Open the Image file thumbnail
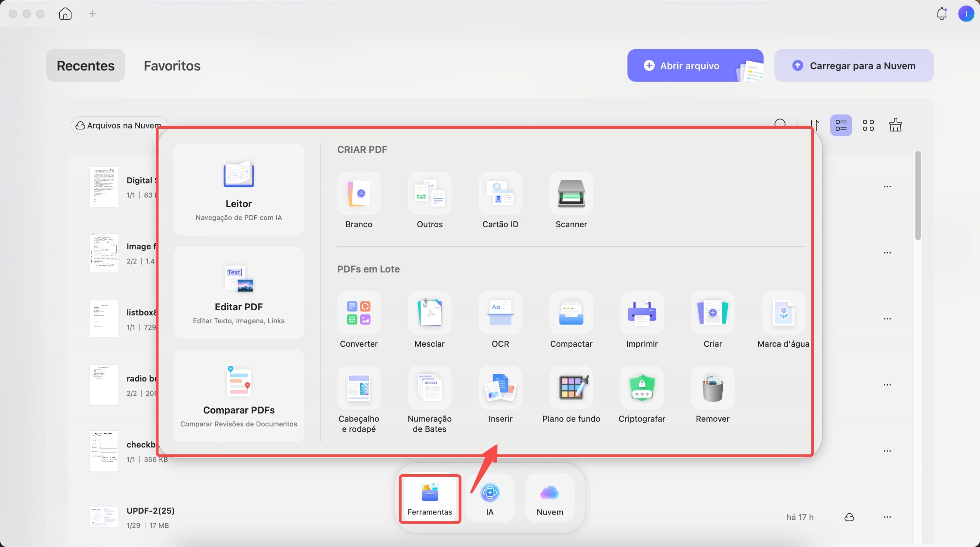Screen dimensions: 980x547 (x=104, y=252)
